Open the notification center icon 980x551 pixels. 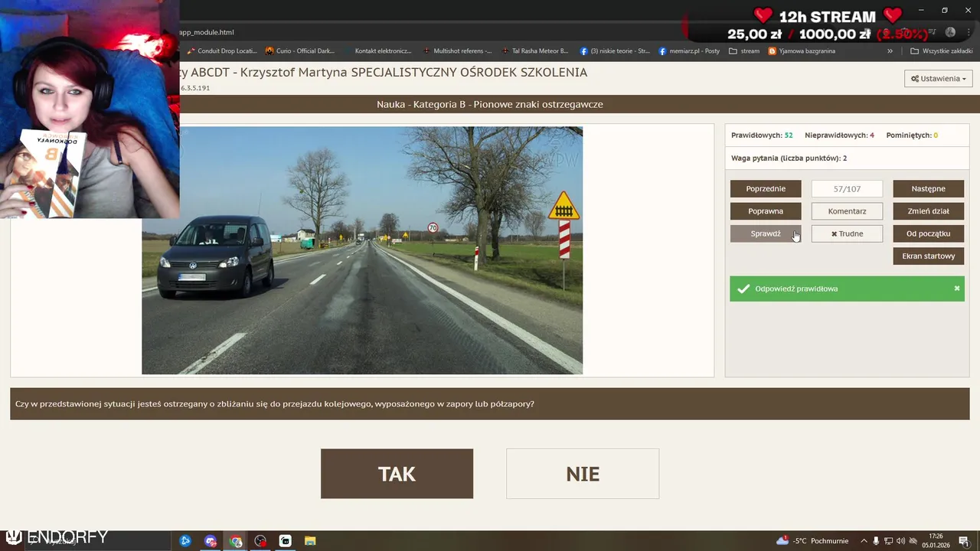pyautogui.click(x=964, y=541)
